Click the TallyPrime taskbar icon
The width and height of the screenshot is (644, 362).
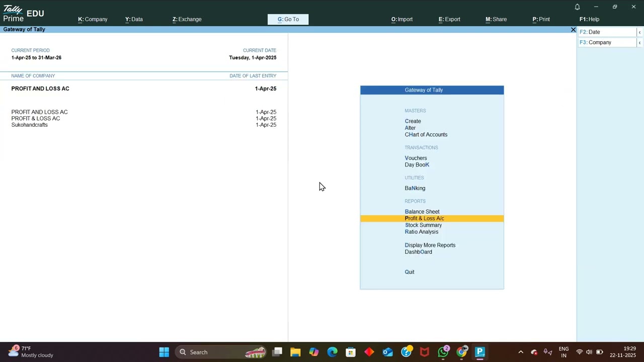coord(480,352)
